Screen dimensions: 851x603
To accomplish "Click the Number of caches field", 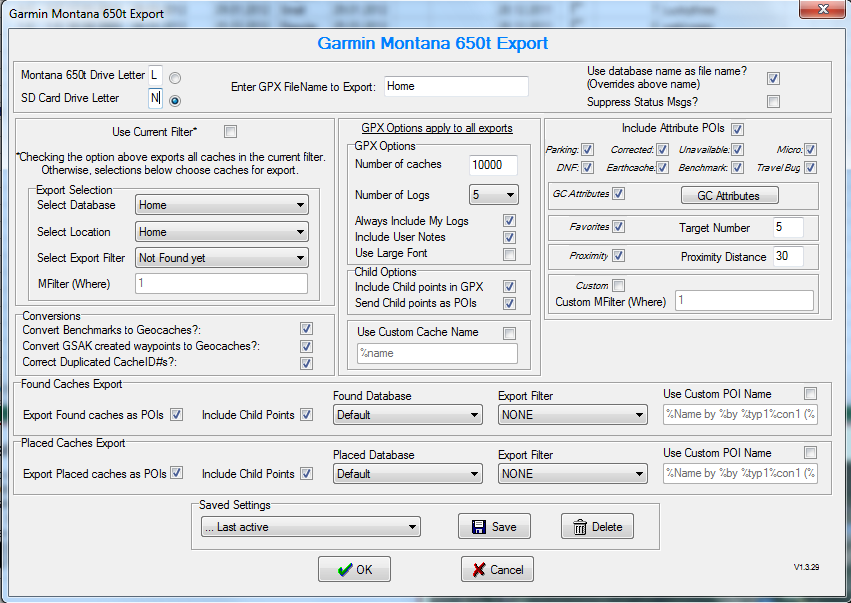I will [x=493, y=165].
